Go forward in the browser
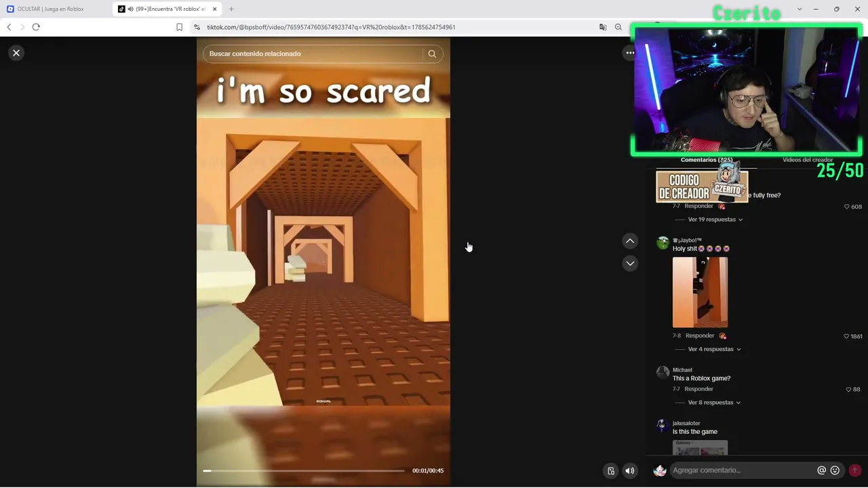The image size is (868, 488). 22,27
